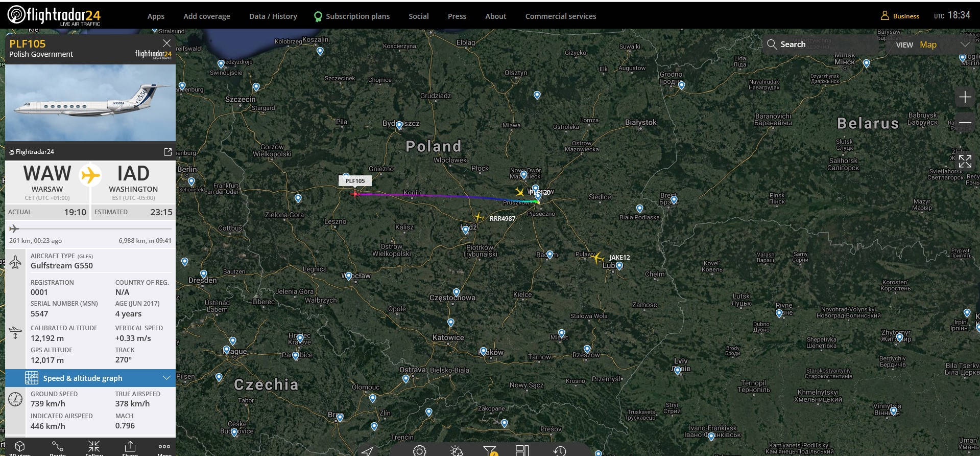Click the Lviv airport pin
The height and width of the screenshot is (456, 980).
point(678,371)
